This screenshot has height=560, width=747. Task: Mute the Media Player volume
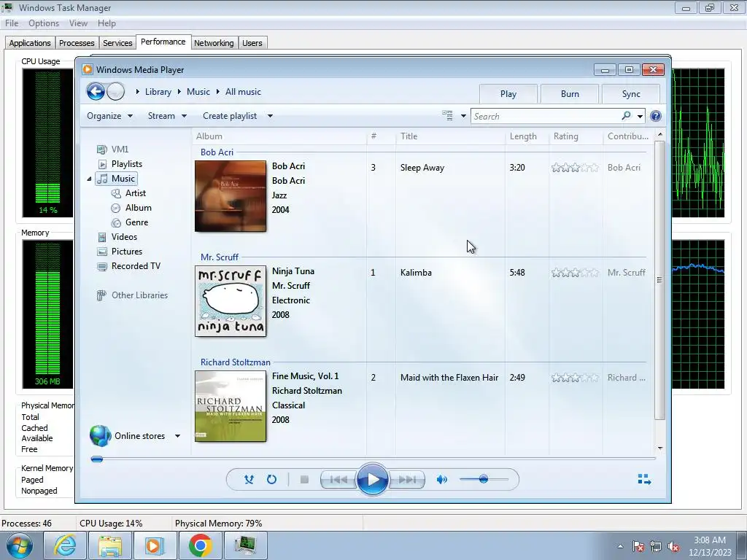[x=441, y=480]
